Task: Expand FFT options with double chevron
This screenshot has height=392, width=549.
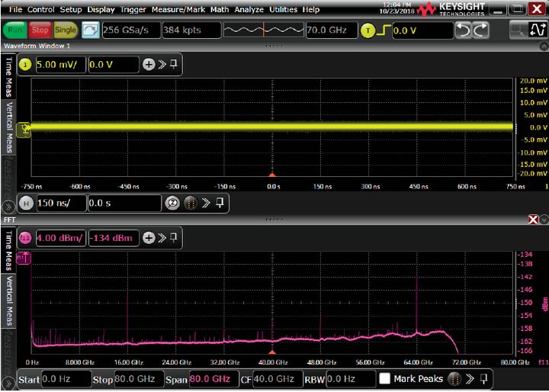Action: pos(162,238)
